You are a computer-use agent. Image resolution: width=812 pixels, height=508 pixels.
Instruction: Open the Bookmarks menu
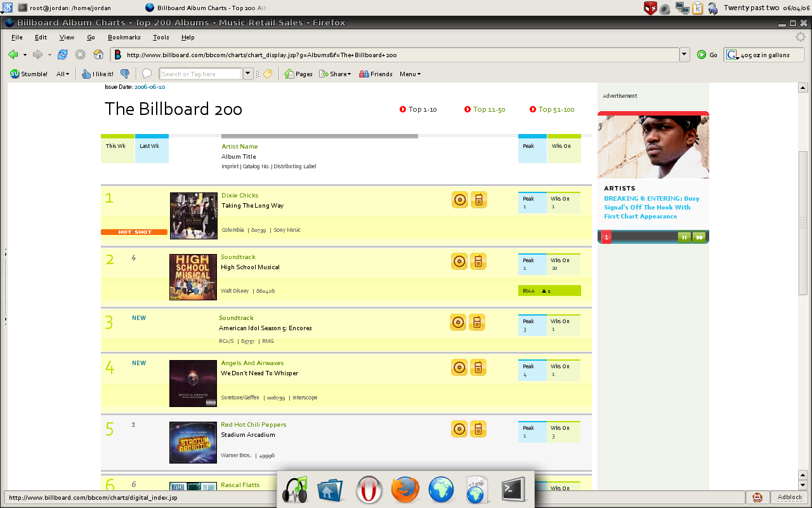[124, 37]
